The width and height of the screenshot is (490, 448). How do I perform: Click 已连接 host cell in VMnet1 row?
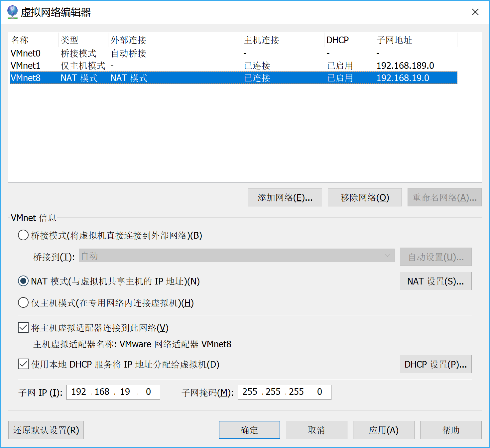[x=257, y=66]
